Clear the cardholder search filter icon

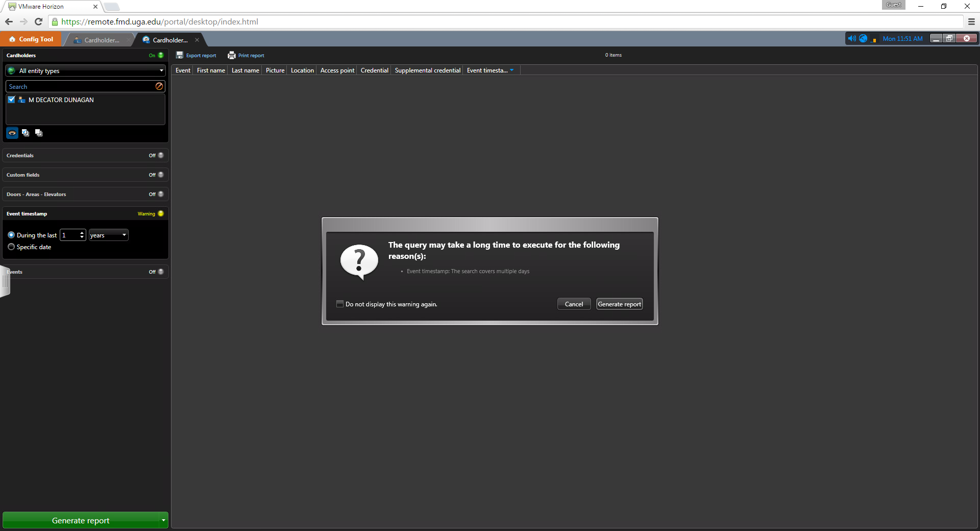[x=159, y=86]
